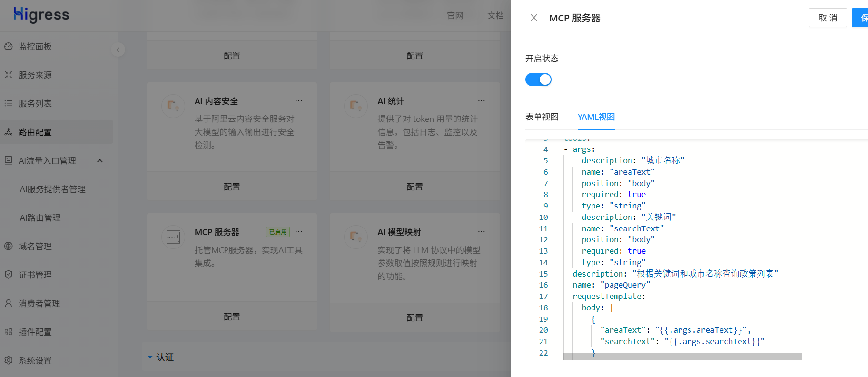
Task: Click the 证书管理 shield icon
Action: pos(9,275)
